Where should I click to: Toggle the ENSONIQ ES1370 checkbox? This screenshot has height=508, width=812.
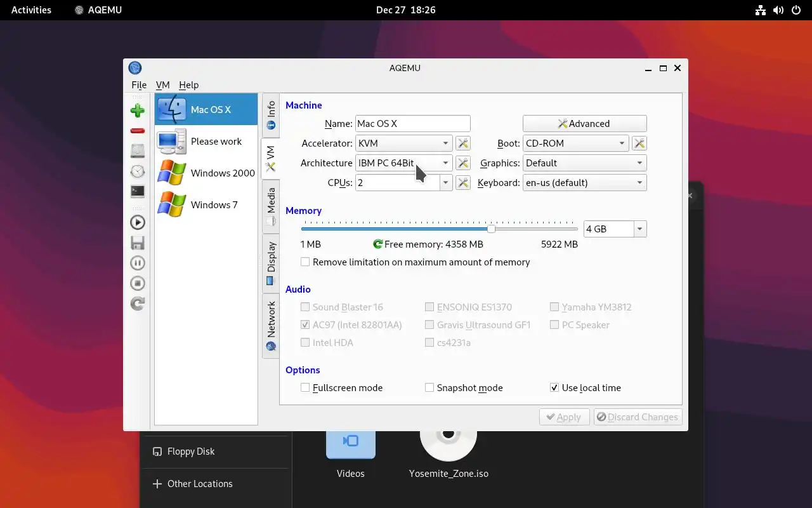(429, 307)
